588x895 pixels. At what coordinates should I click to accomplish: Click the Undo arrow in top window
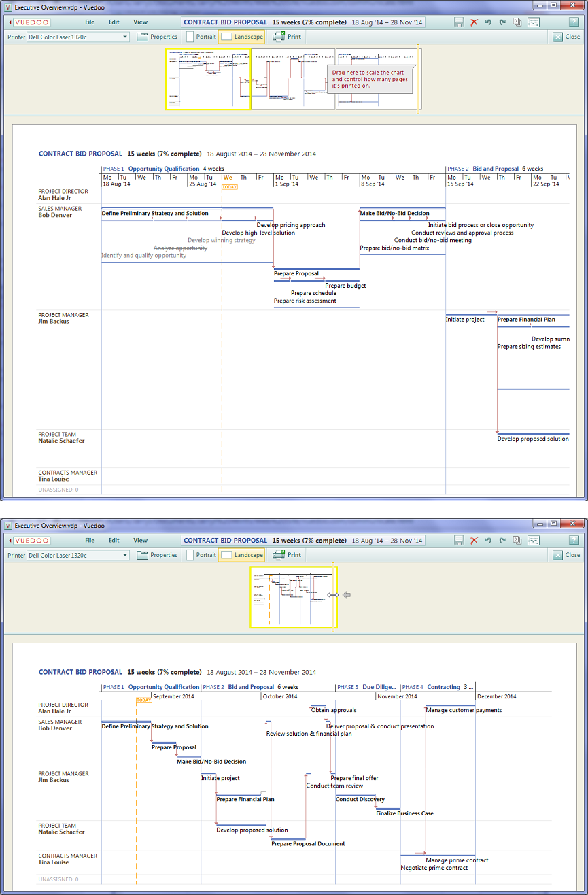pyautogui.click(x=488, y=22)
